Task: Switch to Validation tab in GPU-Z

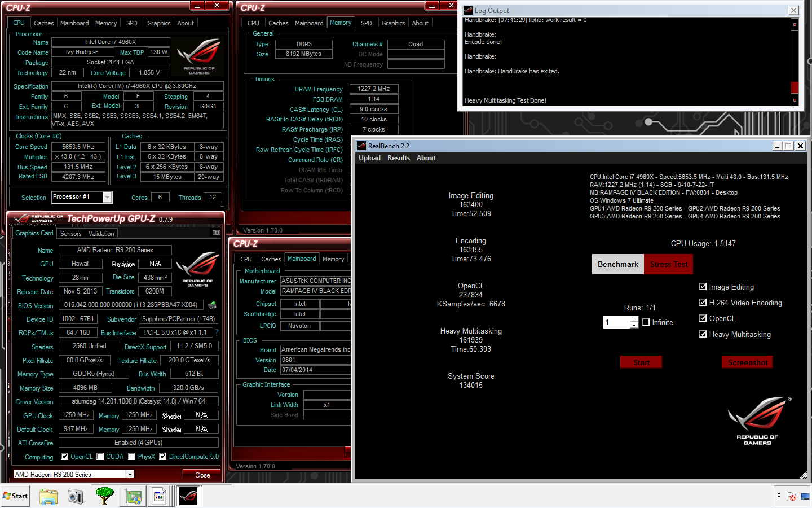Action: (101, 233)
